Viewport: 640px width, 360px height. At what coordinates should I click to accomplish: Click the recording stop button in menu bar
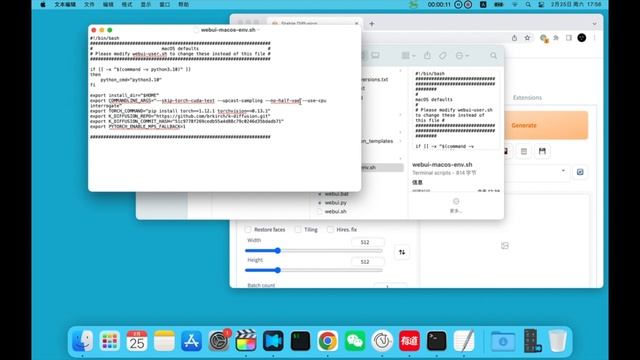coord(468,4)
